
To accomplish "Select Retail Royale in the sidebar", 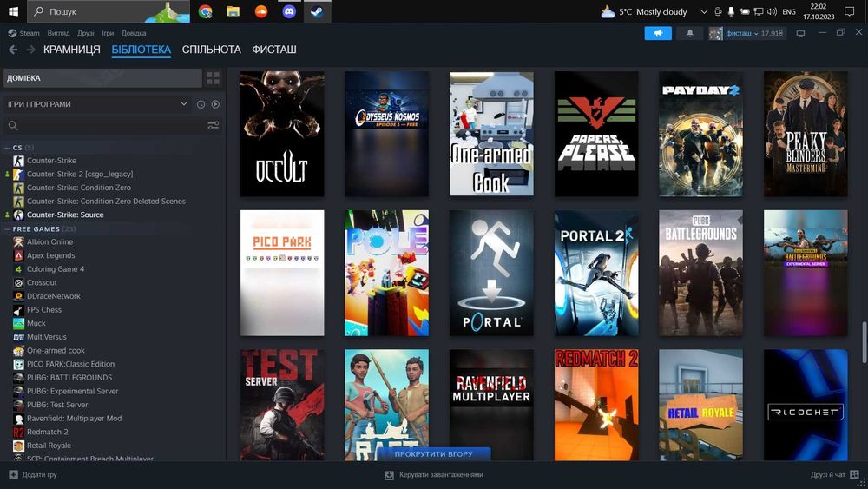I will pos(49,446).
